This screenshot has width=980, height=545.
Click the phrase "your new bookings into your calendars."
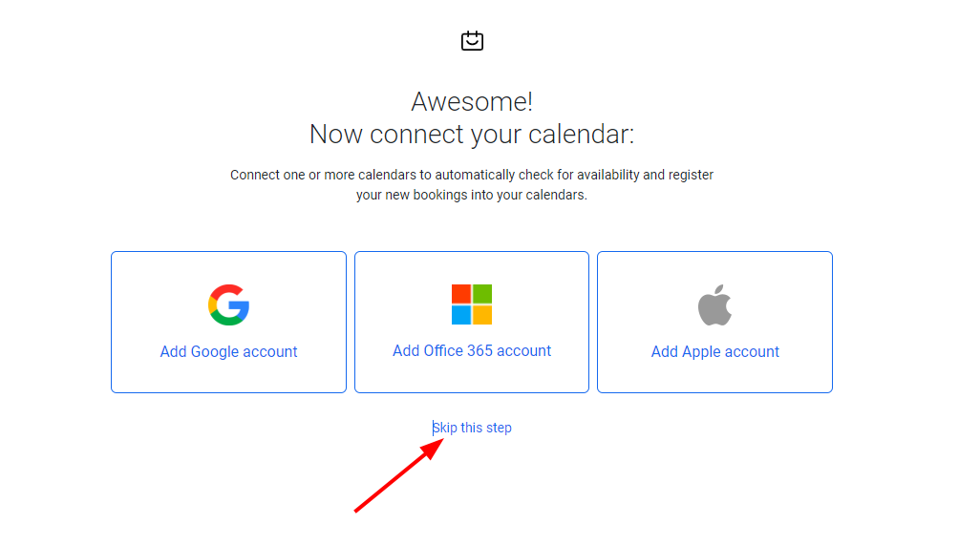472,195
